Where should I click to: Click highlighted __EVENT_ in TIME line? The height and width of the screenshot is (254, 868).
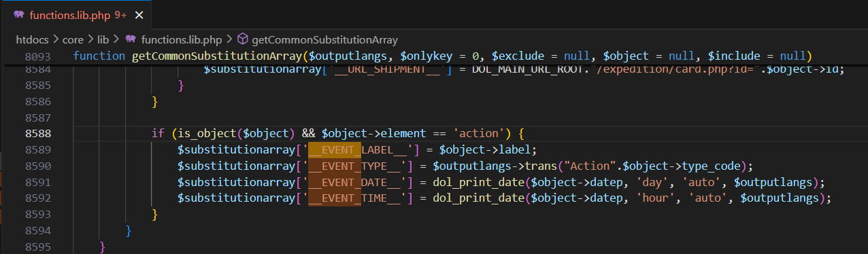(x=335, y=198)
